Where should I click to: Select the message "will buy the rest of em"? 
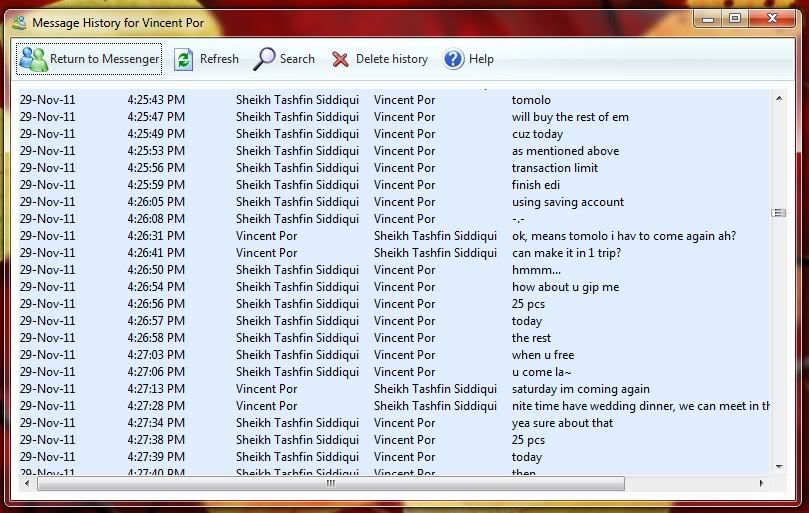[570, 117]
